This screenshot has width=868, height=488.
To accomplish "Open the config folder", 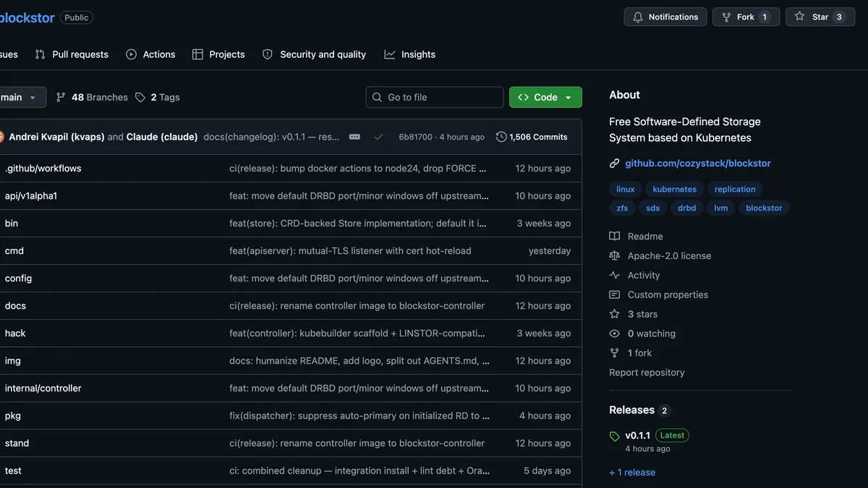I will pyautogui.click(x=19, y=278).
